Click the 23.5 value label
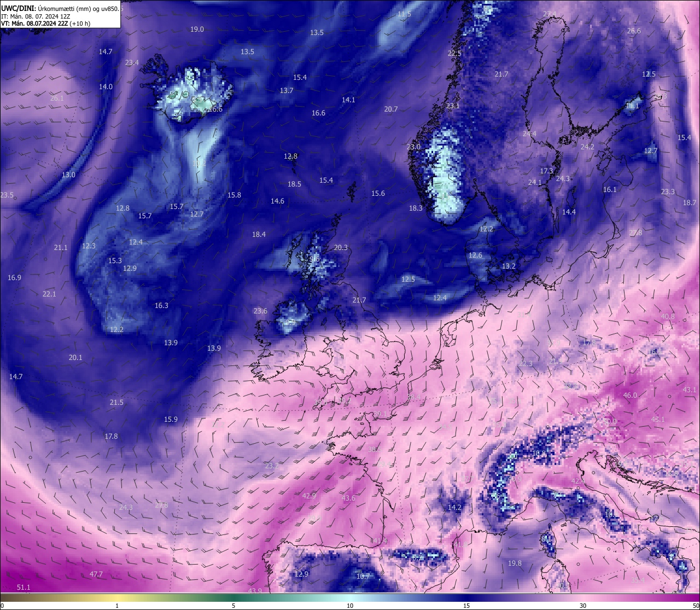Image resolution: width=700 pixels, height=610 pixels. tap(7, 195)
